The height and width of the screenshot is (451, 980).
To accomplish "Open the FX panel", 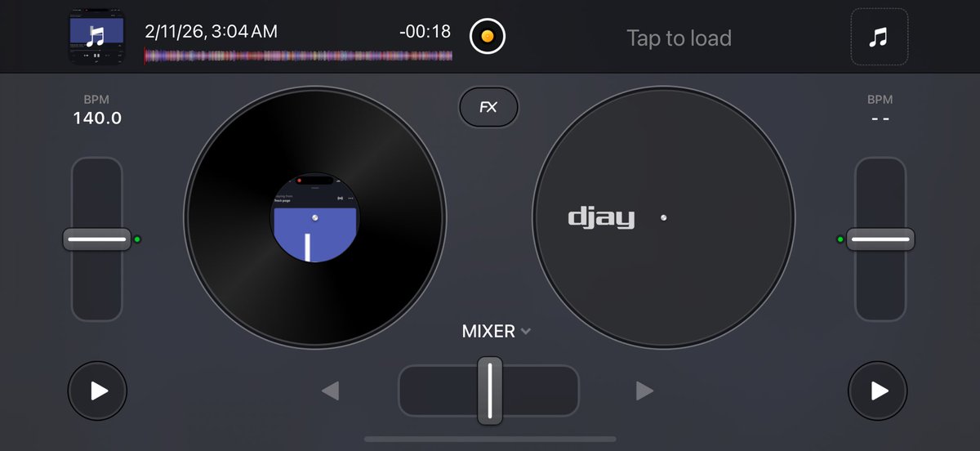I will [x=488, y=107].
